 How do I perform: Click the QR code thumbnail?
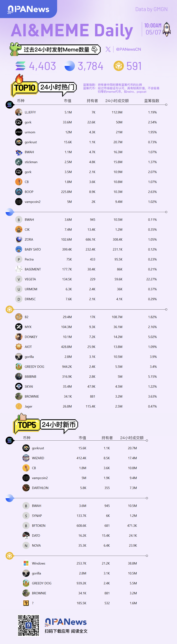tap(29, 625)
